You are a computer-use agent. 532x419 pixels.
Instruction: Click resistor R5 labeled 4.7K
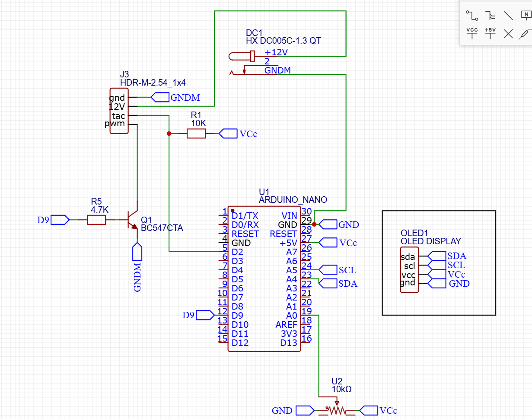(x=97, y=220)
